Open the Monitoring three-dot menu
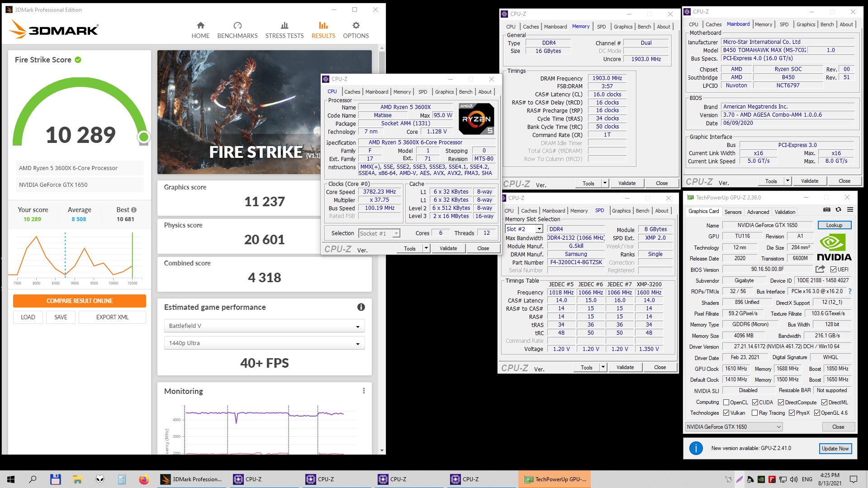This screenshot has width=868, height=488. (x=364, y=391)
